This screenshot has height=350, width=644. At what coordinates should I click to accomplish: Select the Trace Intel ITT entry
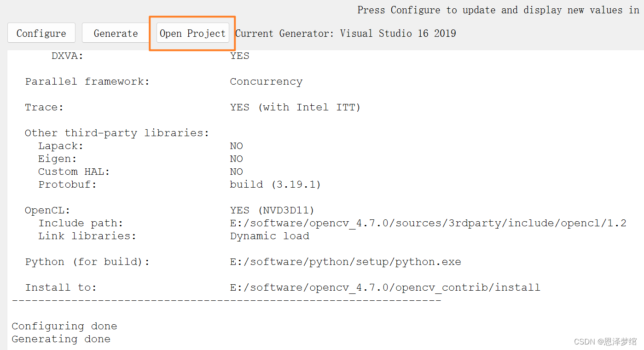point(295,107)
